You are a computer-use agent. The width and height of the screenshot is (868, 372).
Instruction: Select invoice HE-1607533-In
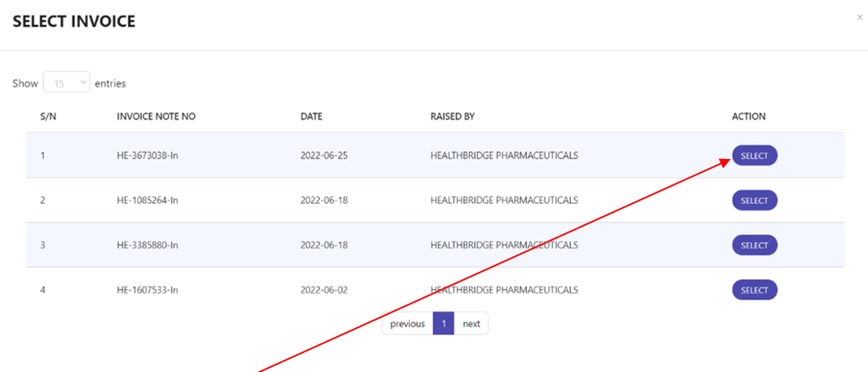click(x=755, y=290)
